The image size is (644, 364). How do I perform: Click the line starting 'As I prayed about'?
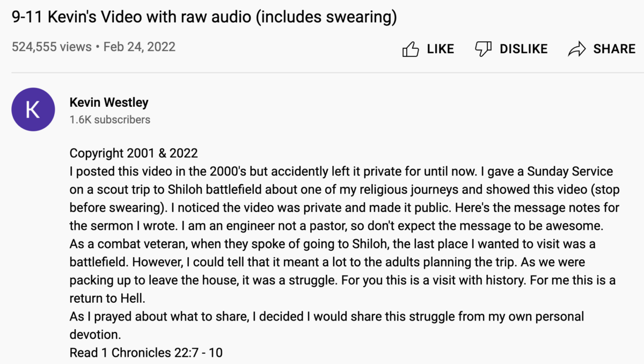[x=327, y=316]
